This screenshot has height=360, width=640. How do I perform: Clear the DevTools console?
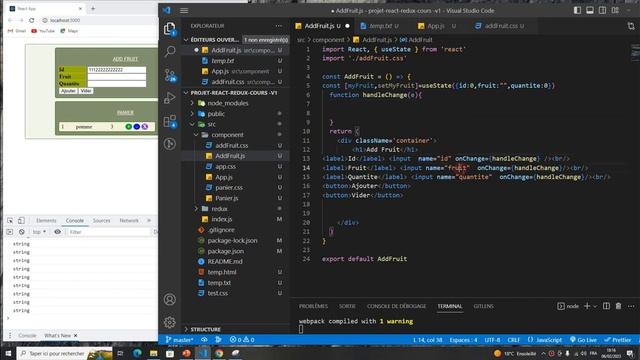pos(22,232)
